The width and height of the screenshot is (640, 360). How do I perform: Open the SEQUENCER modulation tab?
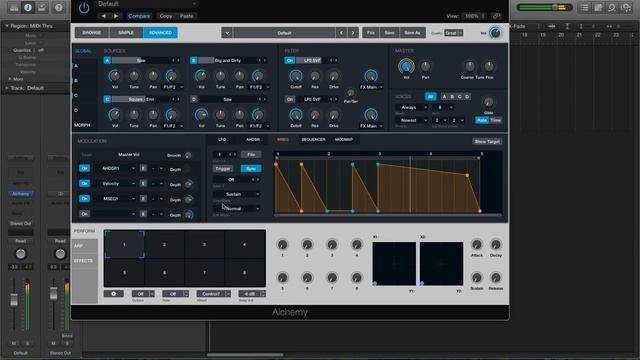pos(313,140)
